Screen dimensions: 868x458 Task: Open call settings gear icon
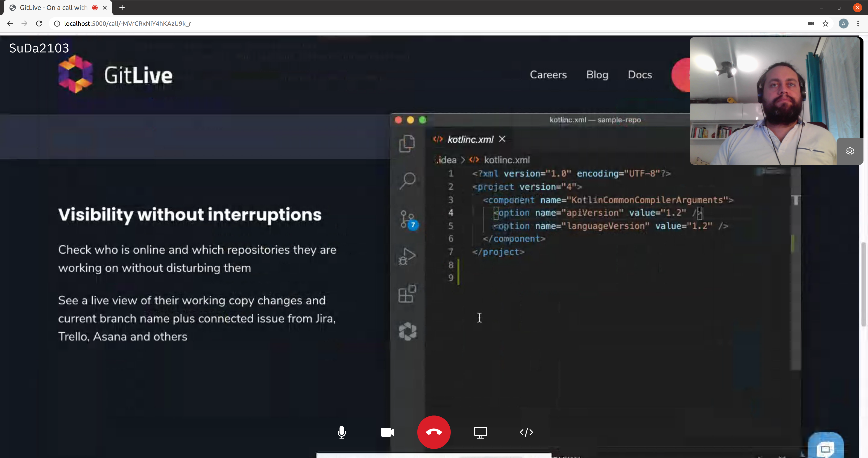tap(850, 151)
